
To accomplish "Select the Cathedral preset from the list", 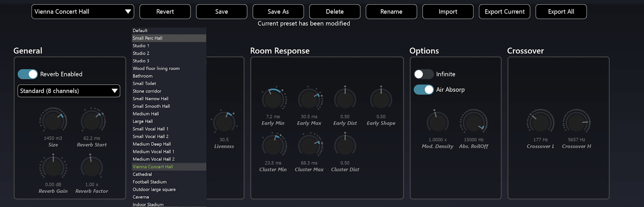I will point(142,174).
